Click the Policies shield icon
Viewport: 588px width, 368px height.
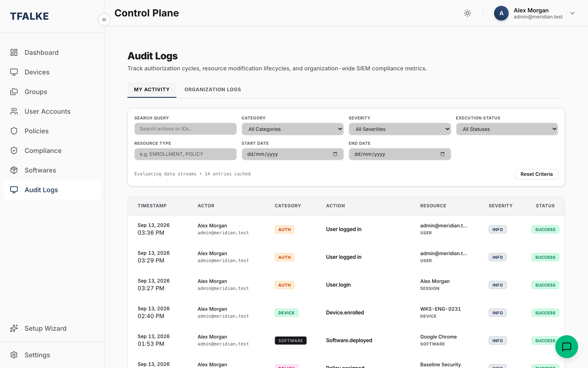[14, 131]
